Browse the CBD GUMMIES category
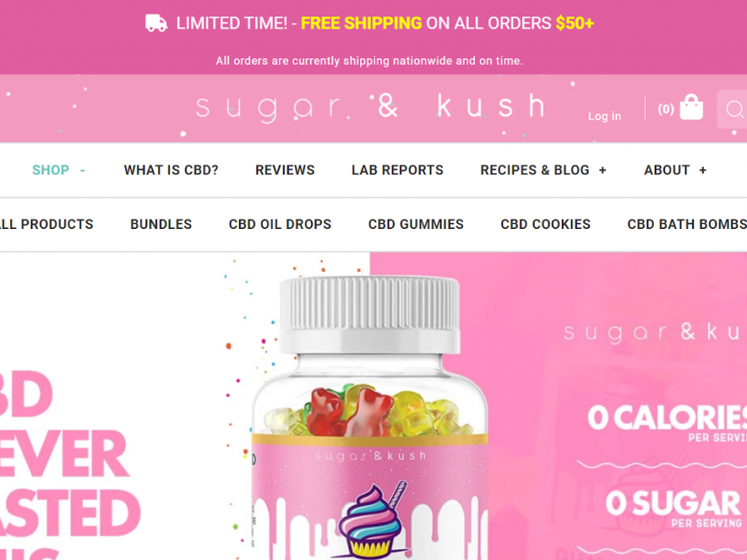This screenshot has height=560, width=747. (416, 224)
